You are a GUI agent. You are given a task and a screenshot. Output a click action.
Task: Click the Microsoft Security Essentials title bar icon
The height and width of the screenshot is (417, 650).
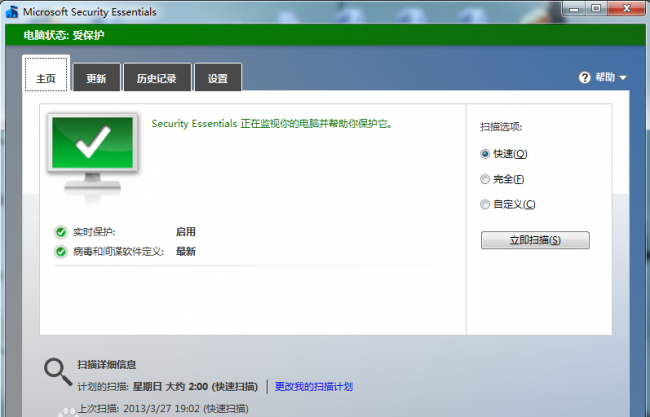(x=12, y=12)
